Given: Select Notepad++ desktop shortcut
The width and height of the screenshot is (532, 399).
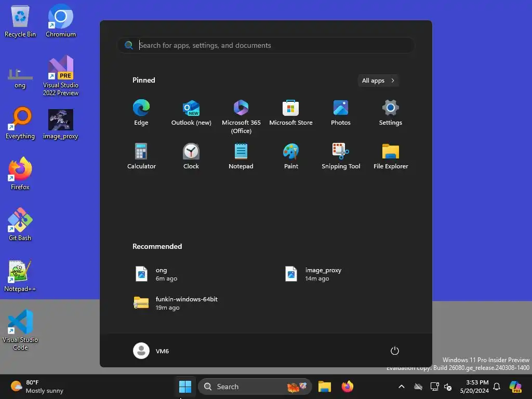Looking at the screenshot, I should pyautogui.click(x=20, y=276).
